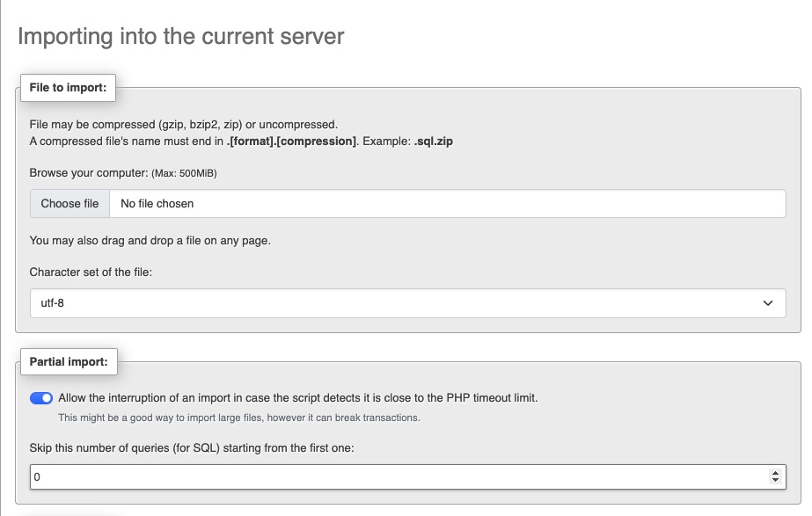Click the 'Partial import:' section legend
The height and width of the screenshot is (516, 812).
click(69, 361)
